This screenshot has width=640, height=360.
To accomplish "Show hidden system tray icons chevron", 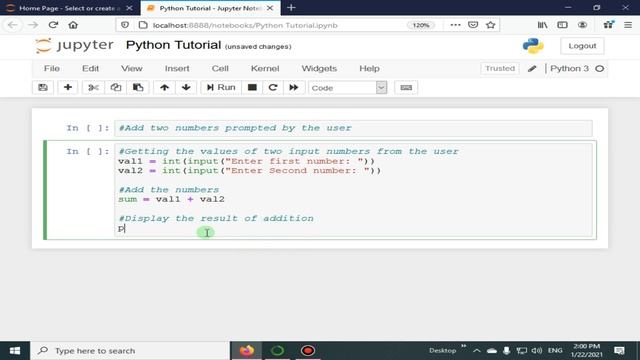I will coord(476,351).
